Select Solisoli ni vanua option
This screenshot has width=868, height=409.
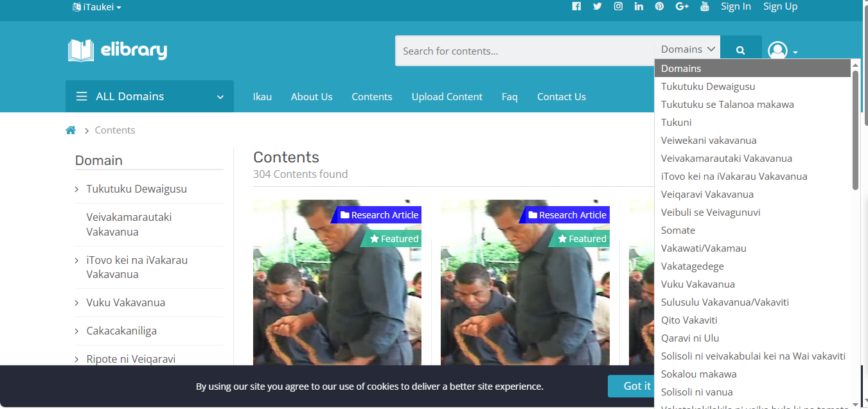tap(752, 392)
